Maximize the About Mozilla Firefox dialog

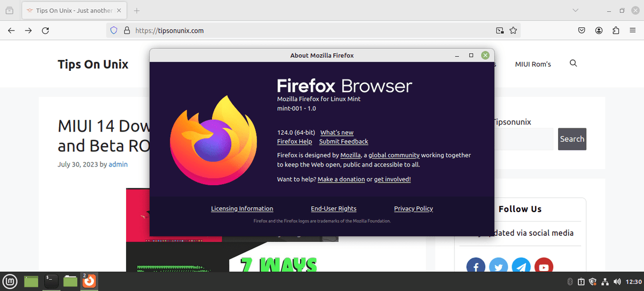click(471, 55)
